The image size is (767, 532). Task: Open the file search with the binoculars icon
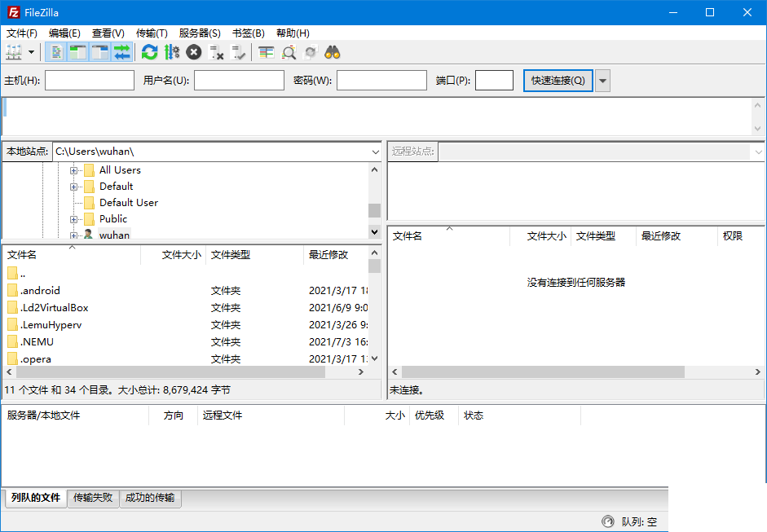333,51
